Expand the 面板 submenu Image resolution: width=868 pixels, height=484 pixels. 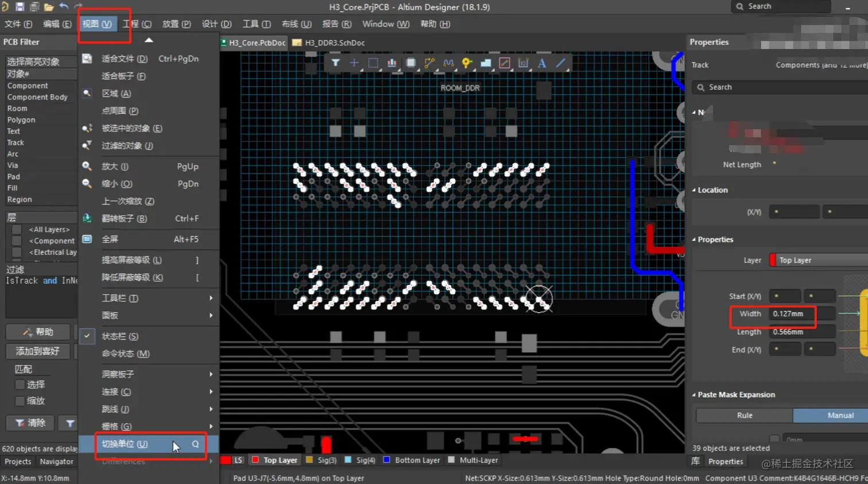148,315
